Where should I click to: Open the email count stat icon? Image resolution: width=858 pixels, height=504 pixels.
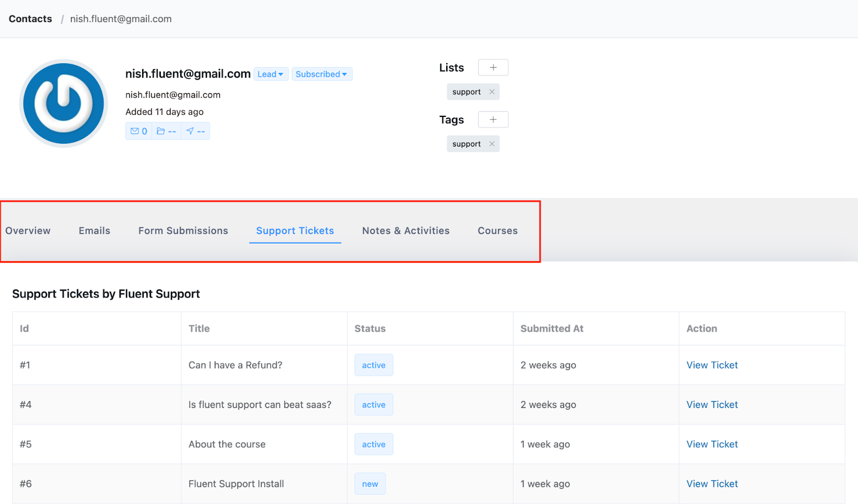tap(139, 131)
